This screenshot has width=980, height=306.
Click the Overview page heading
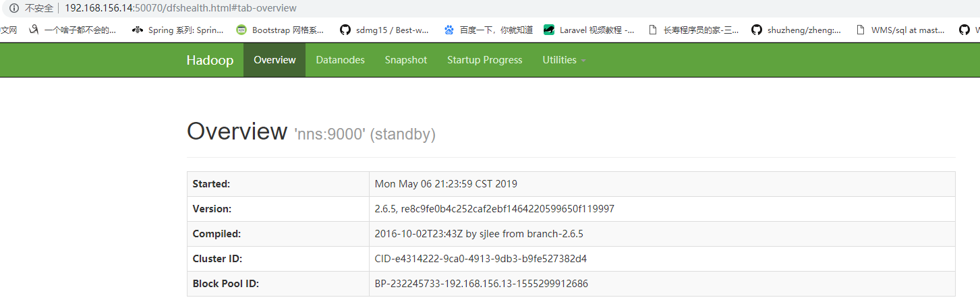click(x=237, y=131)
